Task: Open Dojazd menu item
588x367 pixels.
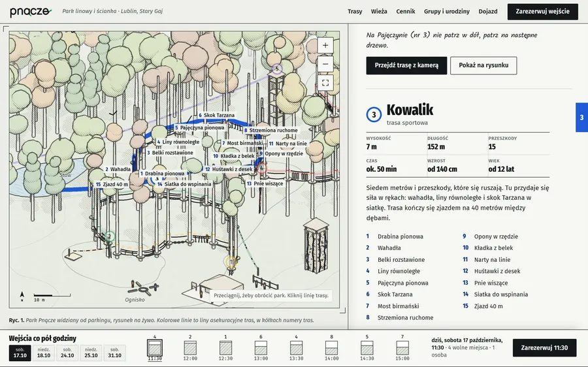Action: pyautogui.click(x=488, y=12)
